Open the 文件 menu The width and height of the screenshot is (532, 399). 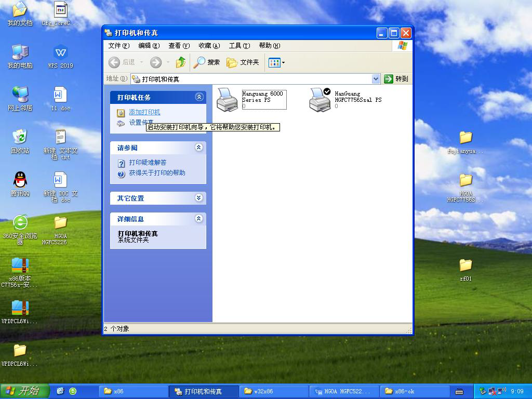point(119,46)
